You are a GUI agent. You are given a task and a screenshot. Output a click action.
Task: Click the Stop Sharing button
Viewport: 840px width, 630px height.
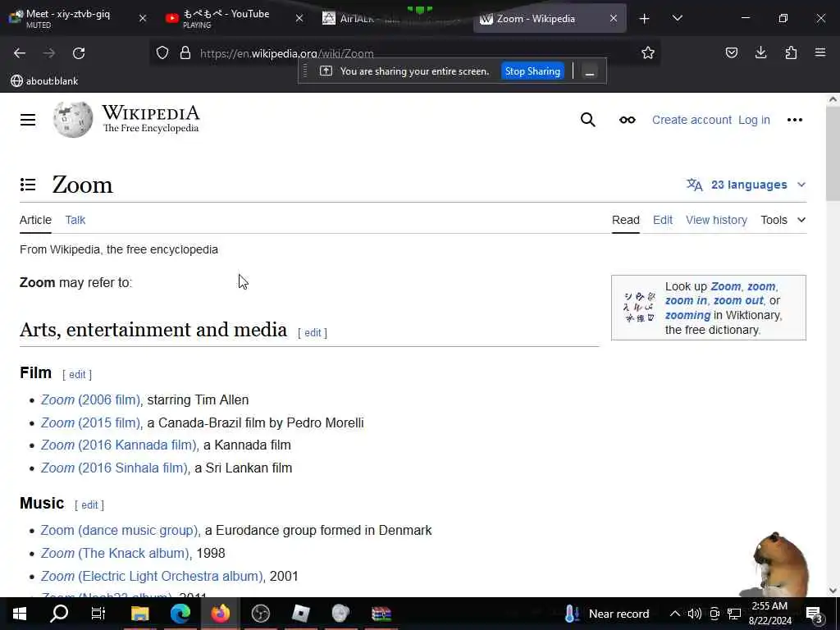coord(532,71)
